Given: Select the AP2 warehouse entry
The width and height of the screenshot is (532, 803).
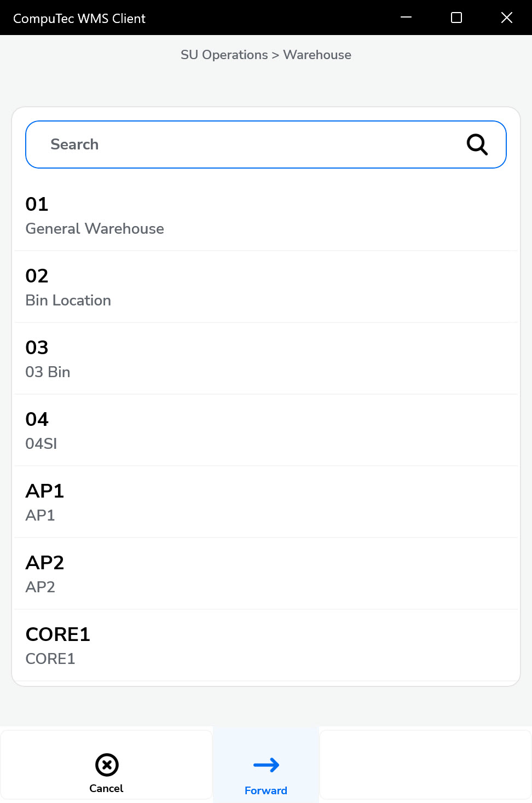Looking at the screenshot, I should tap(266, 574).
